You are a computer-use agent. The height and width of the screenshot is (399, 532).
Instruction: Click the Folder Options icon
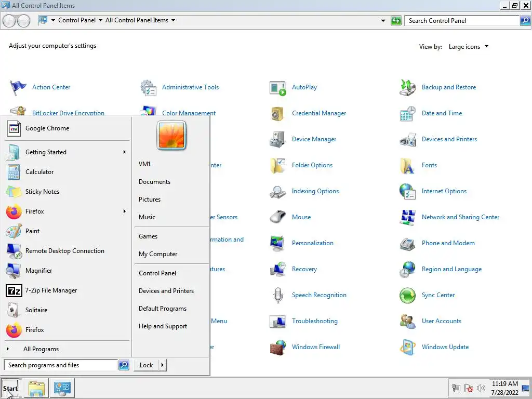pos(277,166)
